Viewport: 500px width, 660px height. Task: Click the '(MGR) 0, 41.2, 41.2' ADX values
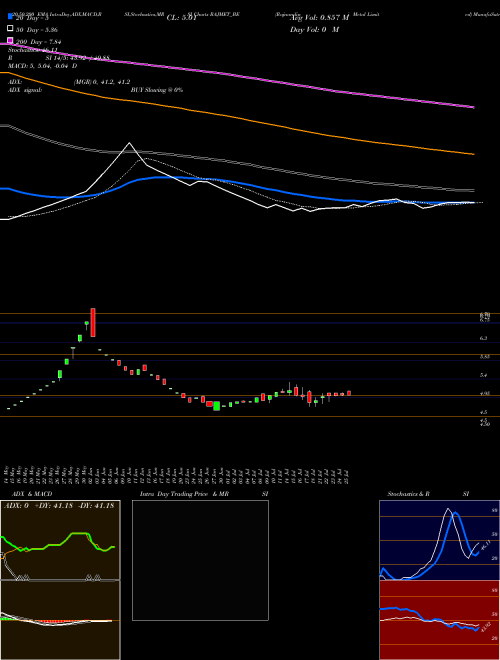[102, 82]
